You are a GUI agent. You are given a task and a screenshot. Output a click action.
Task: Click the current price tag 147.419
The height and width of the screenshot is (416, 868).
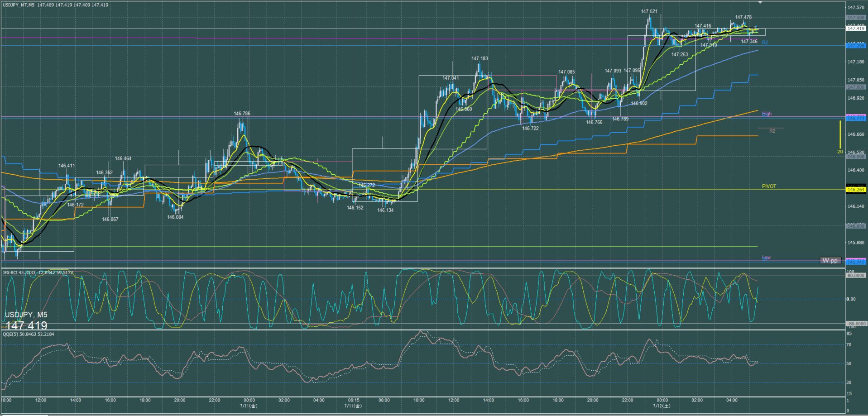(856, 29)
